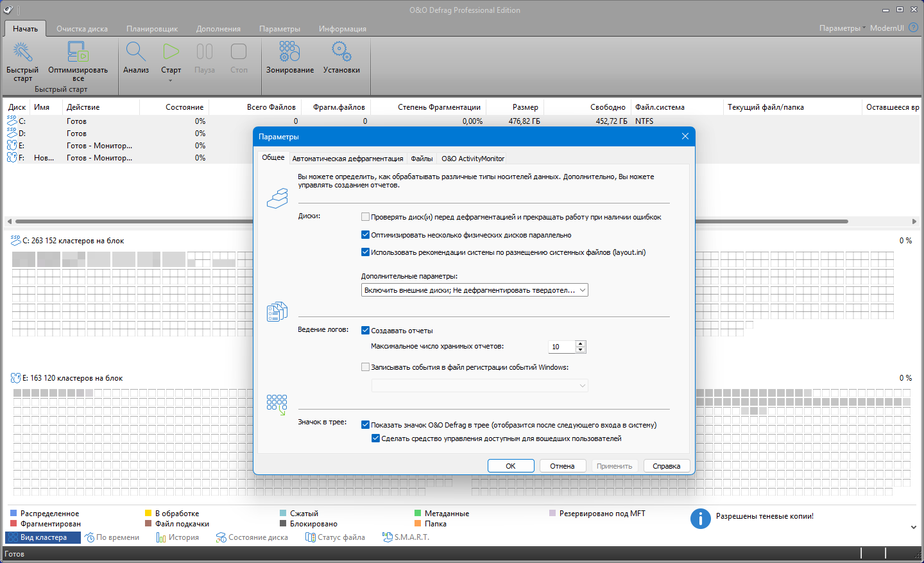This screenshot has height=563, width=924.
Task: Open Старт button dropdown arrow
Action: point(171,81)
